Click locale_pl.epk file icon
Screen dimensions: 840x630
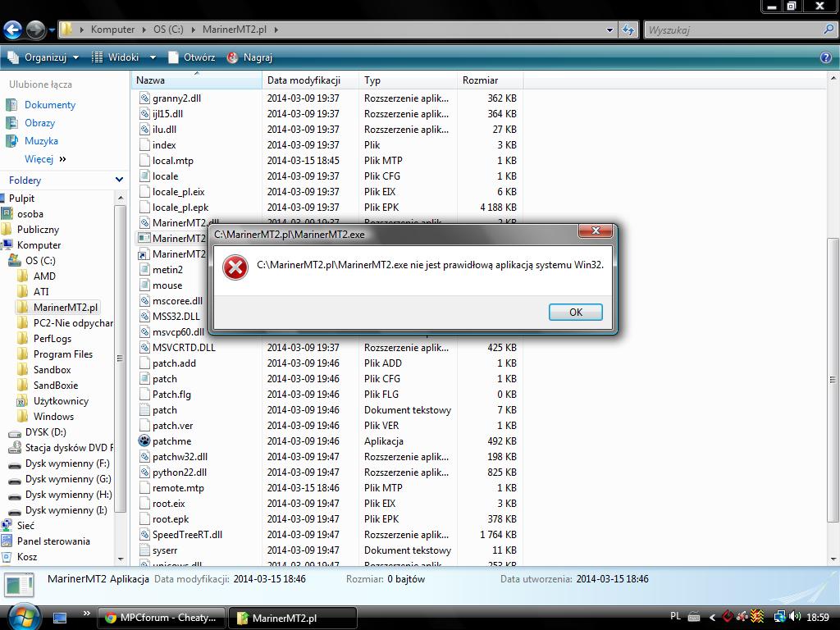[144, 208]
